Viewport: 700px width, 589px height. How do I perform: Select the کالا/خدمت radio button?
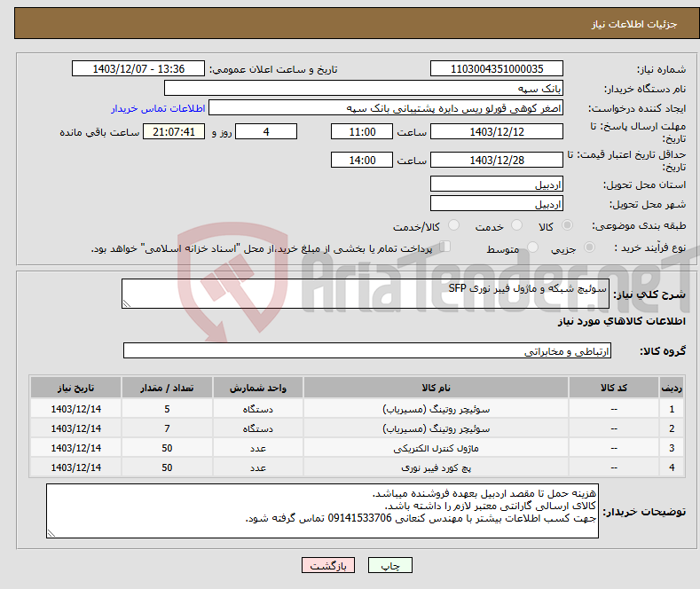tap(453, 225)
